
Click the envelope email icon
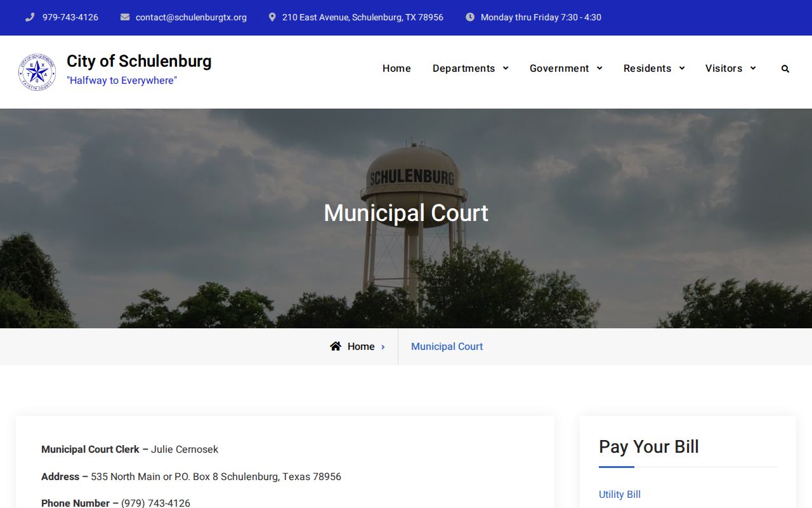tap(125, 17)
